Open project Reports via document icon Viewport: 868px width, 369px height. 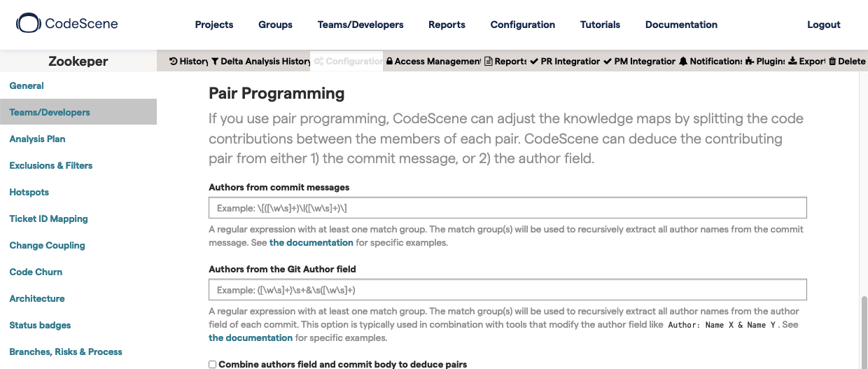[x=489, y=62]
